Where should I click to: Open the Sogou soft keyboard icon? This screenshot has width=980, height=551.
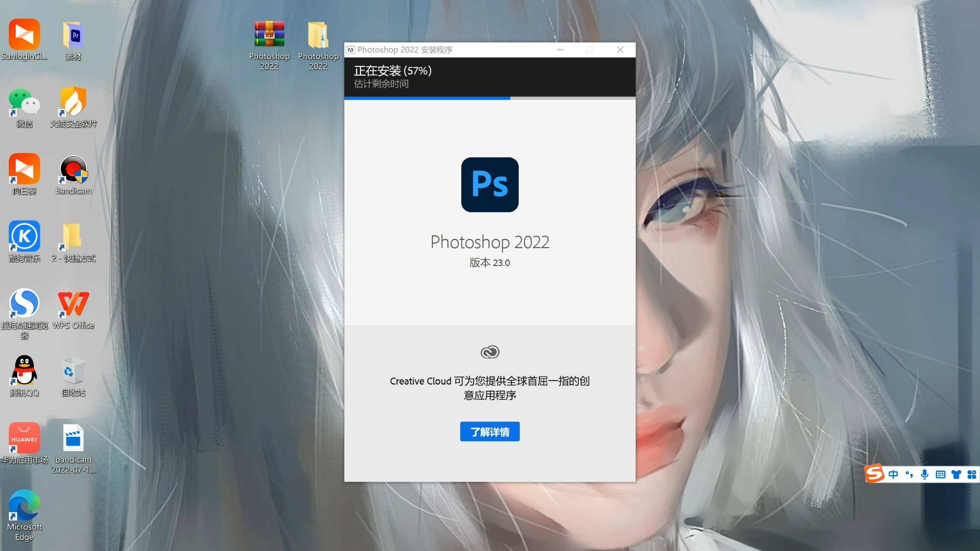pos(940,474)
